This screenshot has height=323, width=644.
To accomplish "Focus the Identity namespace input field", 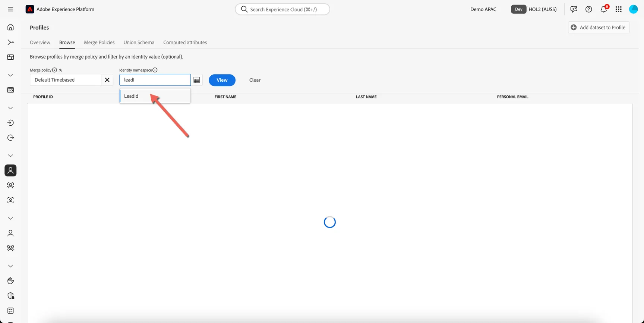I will [155, 80].
